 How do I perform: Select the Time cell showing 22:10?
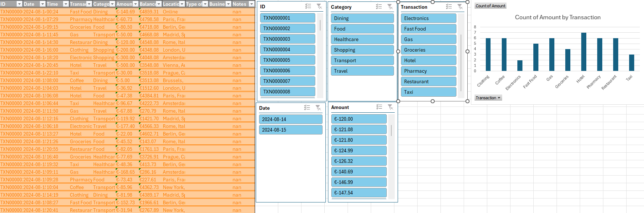(58, 73)
